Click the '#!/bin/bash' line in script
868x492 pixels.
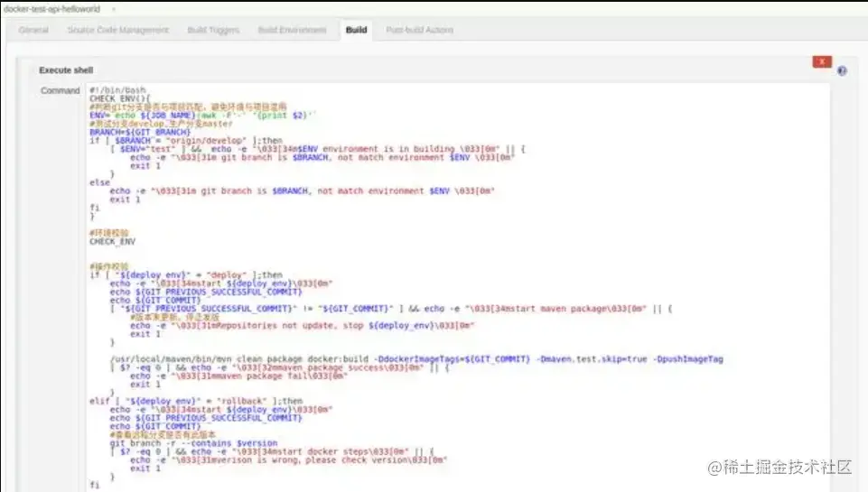coord(117,89)
